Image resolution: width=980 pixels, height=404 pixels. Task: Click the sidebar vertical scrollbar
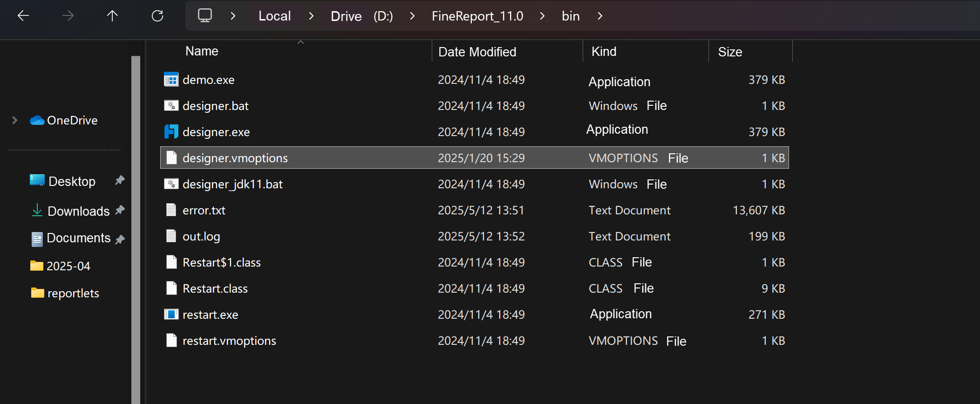pos(136,229)
